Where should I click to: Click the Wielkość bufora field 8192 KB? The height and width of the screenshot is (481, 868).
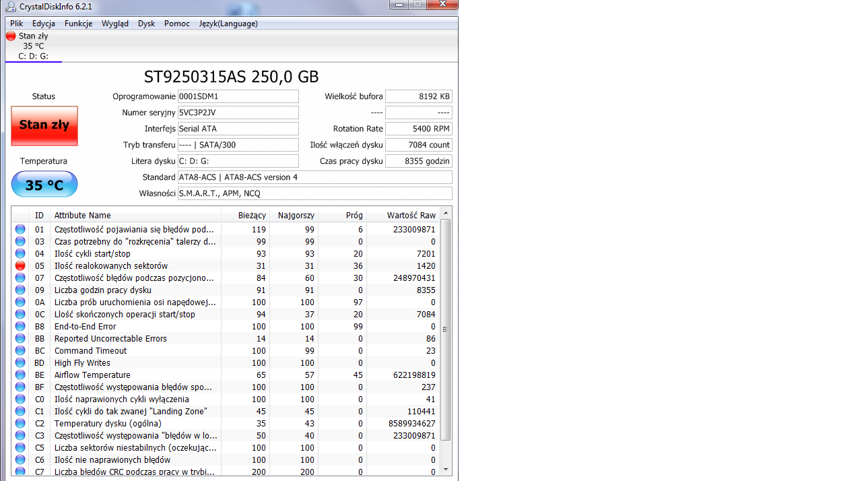coord(419,96)
